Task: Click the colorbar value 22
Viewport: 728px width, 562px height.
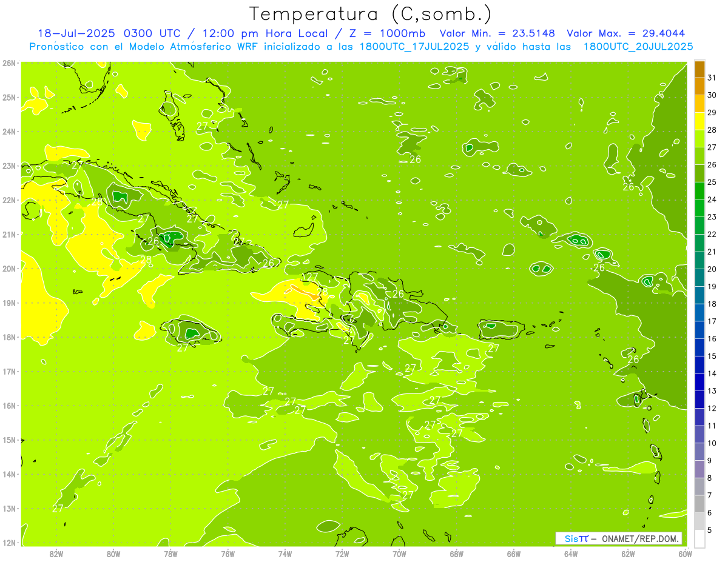Action: (x=712, y=234)
